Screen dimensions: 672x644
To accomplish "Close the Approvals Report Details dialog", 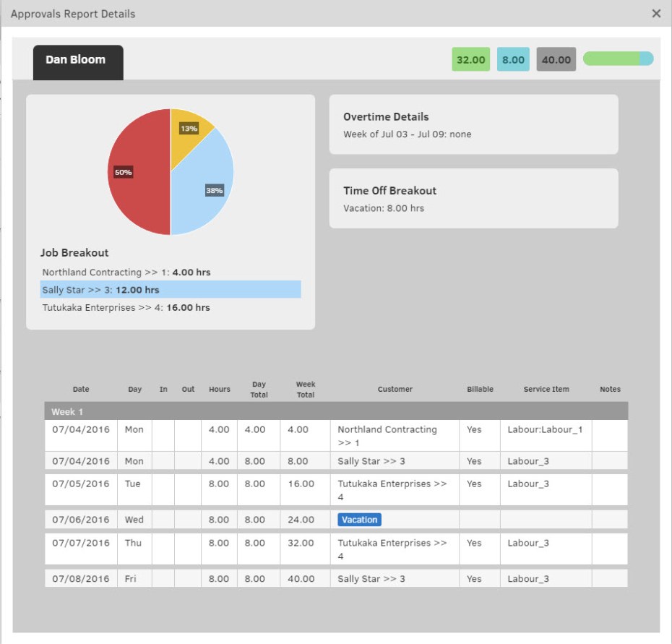I will (656, 14).
